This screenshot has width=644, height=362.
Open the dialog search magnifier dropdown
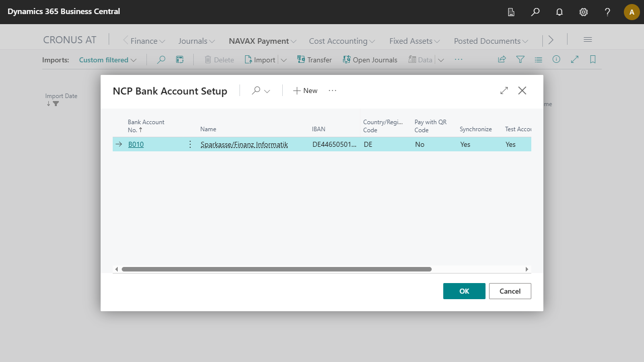coord(261,90)
